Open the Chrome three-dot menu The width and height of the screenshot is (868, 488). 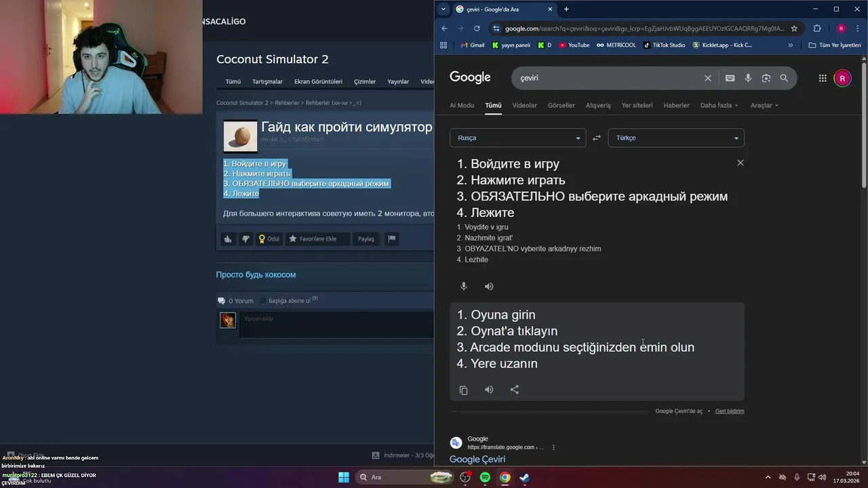[x=858, y=28]
